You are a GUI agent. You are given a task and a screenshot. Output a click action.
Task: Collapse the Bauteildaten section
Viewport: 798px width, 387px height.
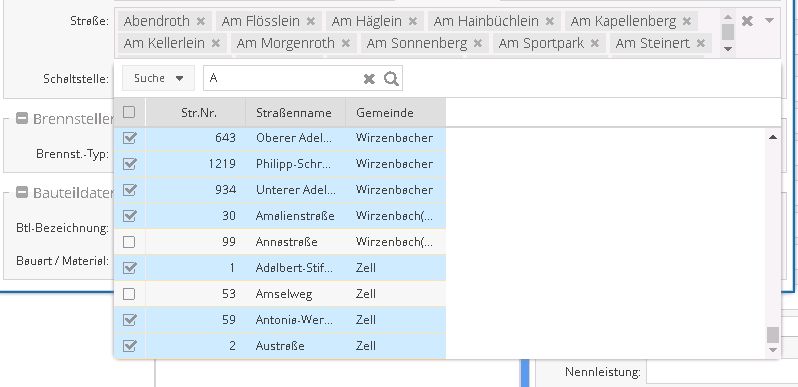tap(21, 192)
